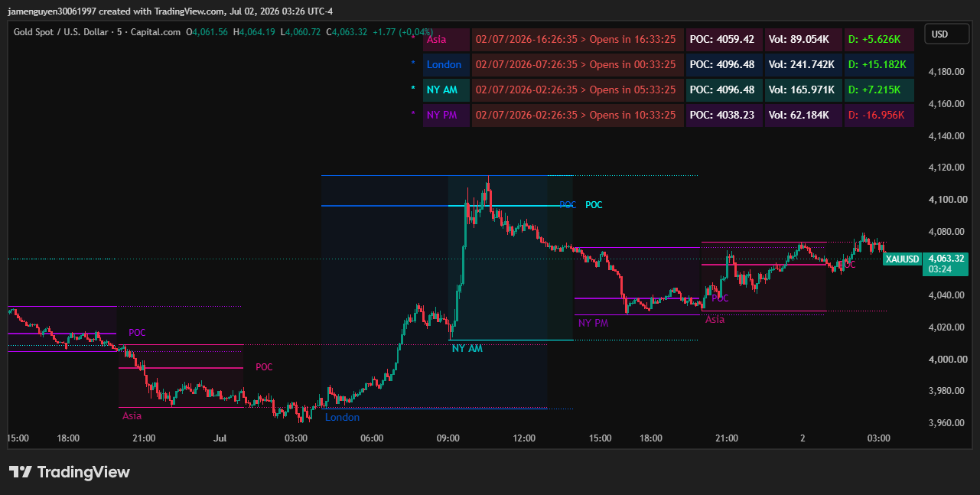Select the Asia cell in the sessions table

pyautogui.click(x=446, y=39)
